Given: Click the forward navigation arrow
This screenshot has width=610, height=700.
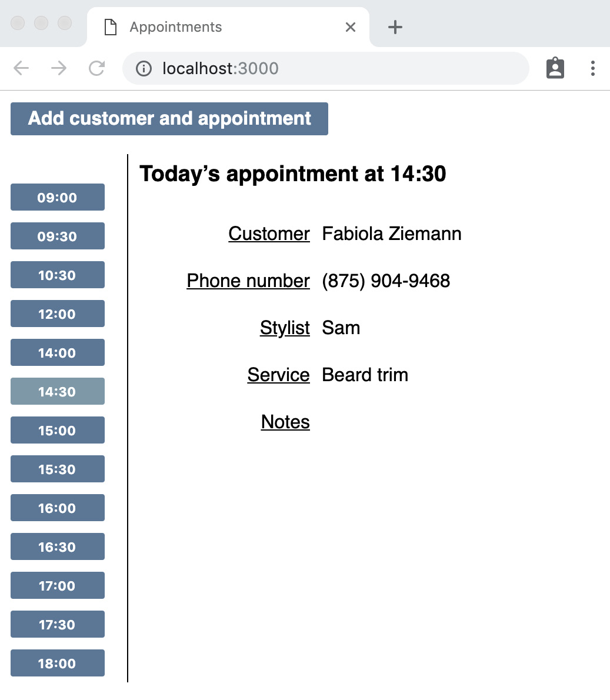Looking at the screenshot, I should tap(59, 68).
